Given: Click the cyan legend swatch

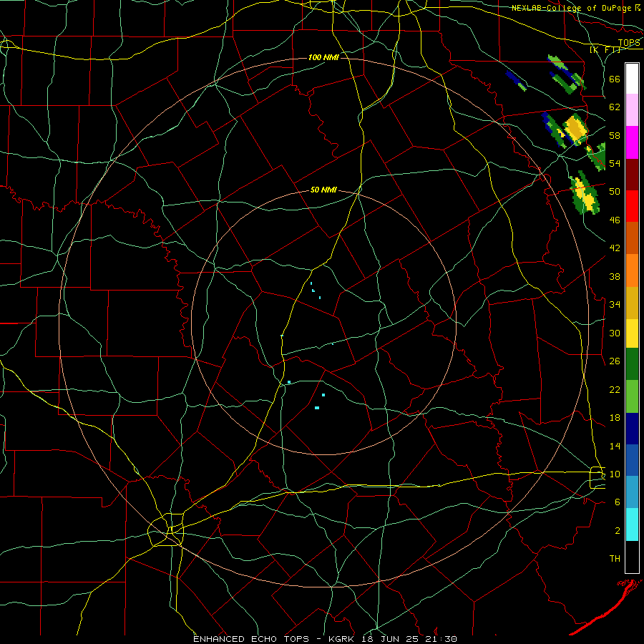Looking at the screenshot, I should click(632, 525).
